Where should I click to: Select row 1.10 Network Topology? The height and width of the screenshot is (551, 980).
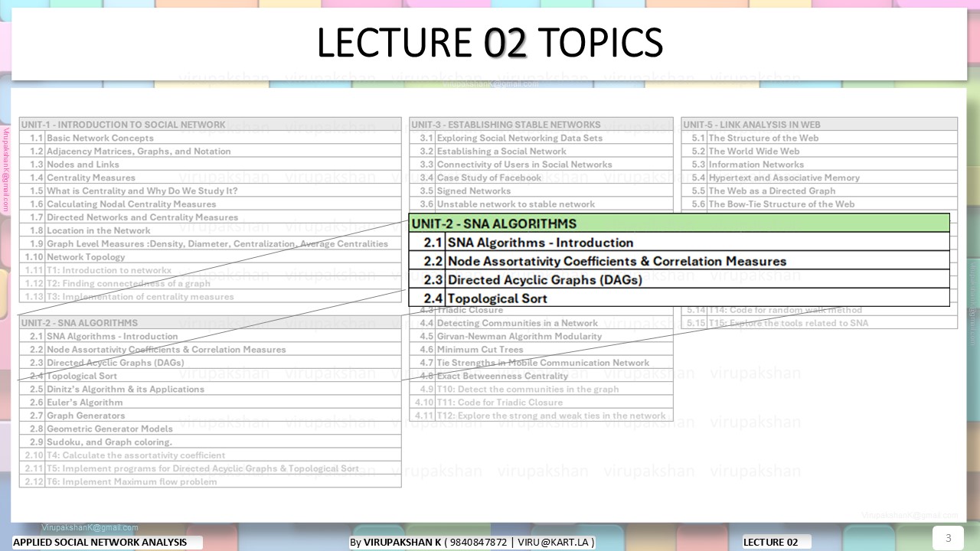click(210, 257)
